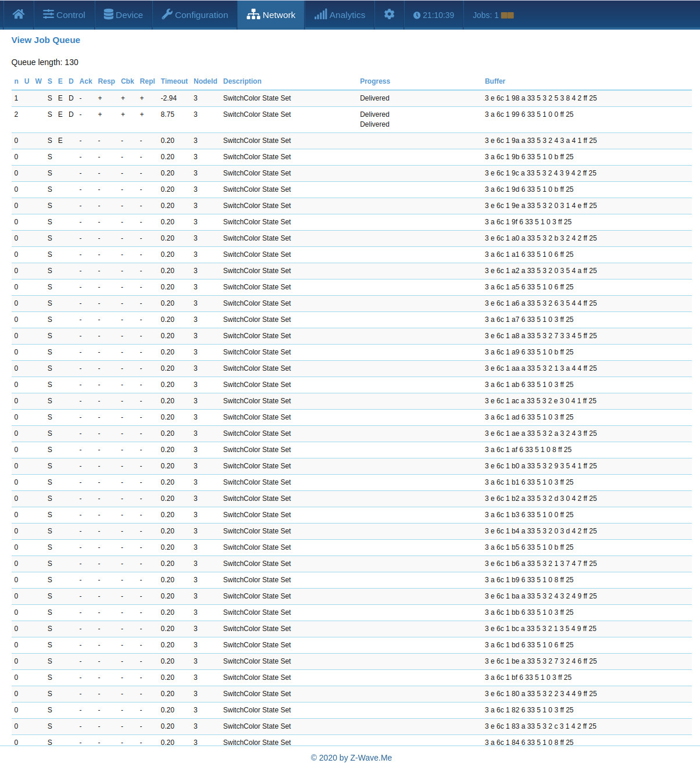The image size is (700, 767).
Task: Click the View Job Queue heading
Action: [x=46, y=40]
